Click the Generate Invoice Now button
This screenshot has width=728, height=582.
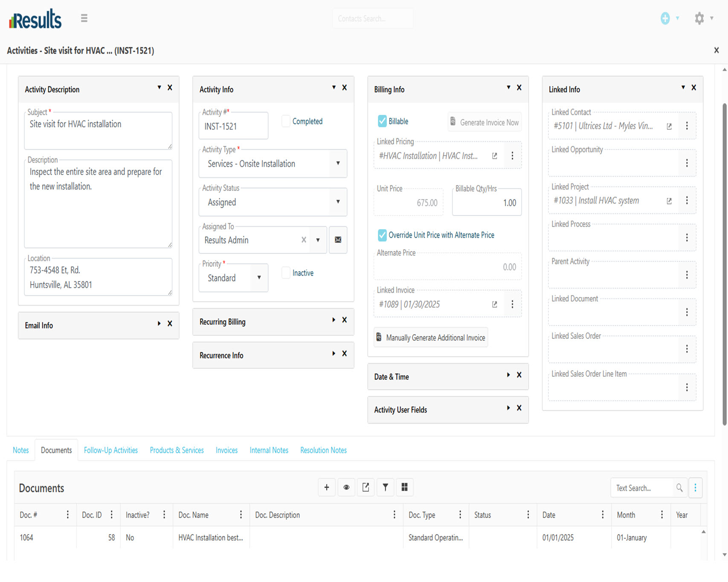484,122
